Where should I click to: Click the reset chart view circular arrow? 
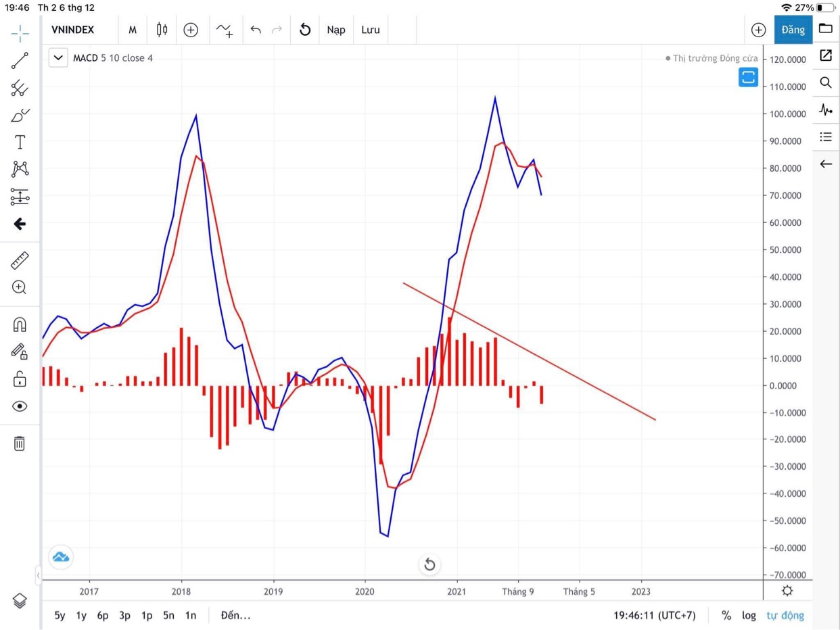pyautogui.click(x=429, y=564)
